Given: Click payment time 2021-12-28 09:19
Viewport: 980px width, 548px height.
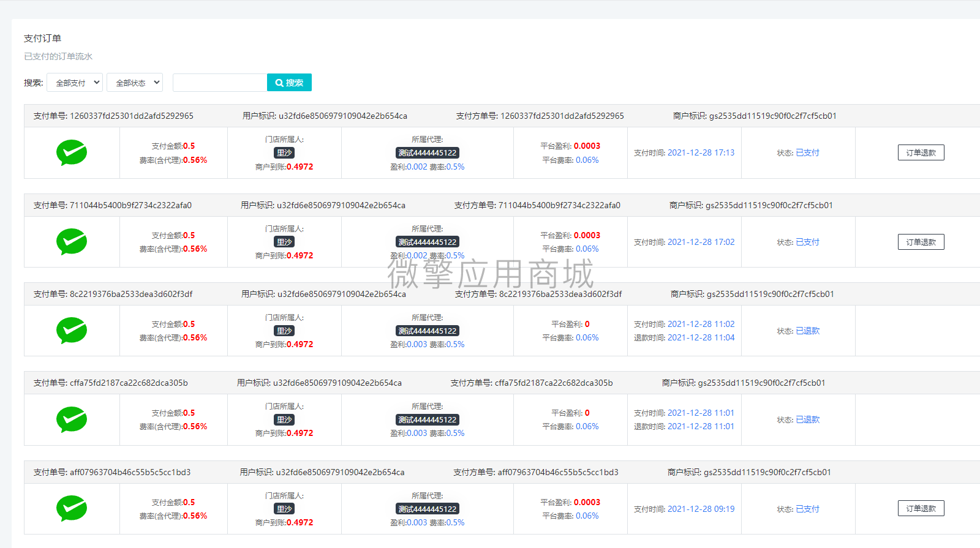Looking at the screenshot, I should [x=701, y=509].
